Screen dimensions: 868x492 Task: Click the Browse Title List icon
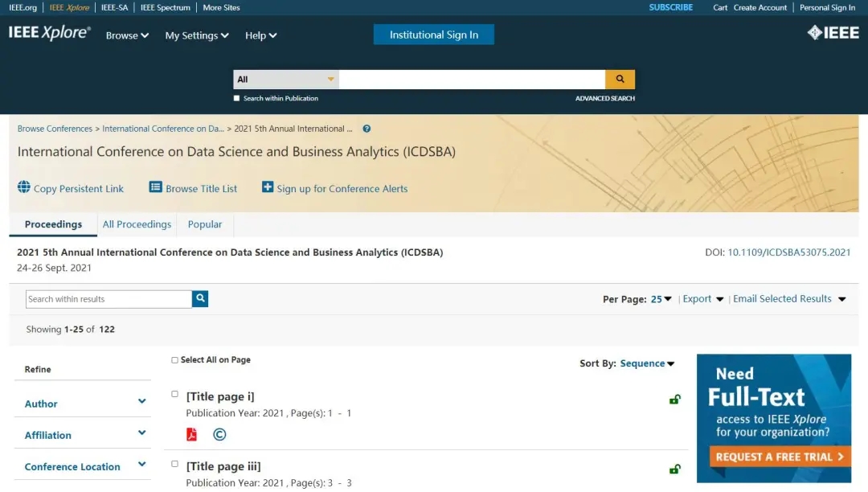click(x=156, y=187)
